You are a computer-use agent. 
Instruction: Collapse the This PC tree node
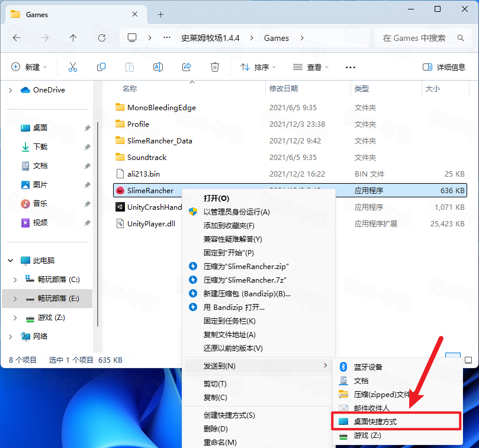coord(11,261)
